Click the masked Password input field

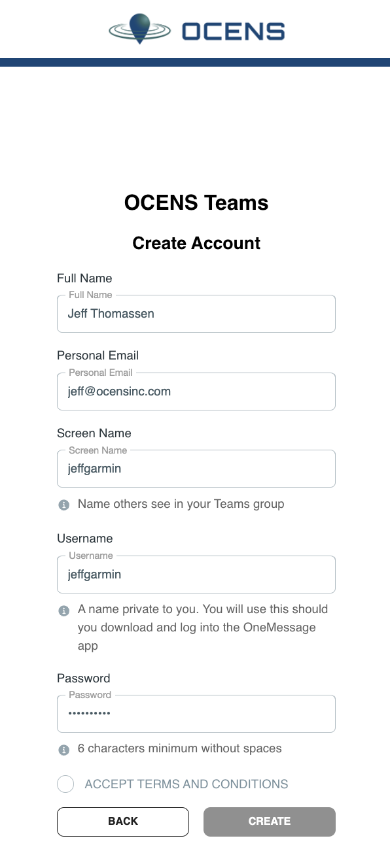[x=196, y=714]
